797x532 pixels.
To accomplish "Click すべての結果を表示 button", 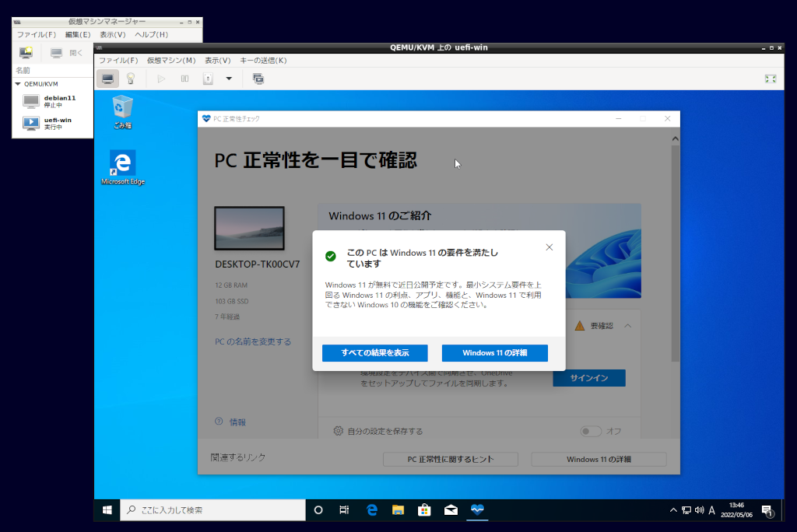I will click(x=375, y=353).
